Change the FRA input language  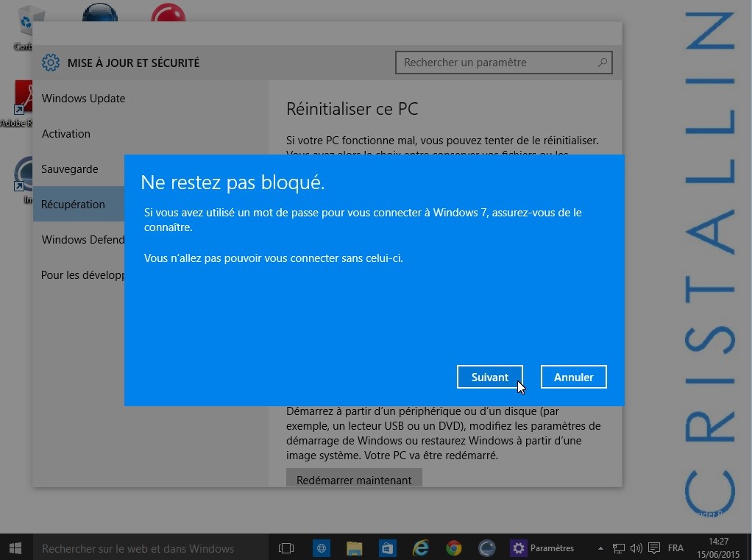tap(675, 548)
